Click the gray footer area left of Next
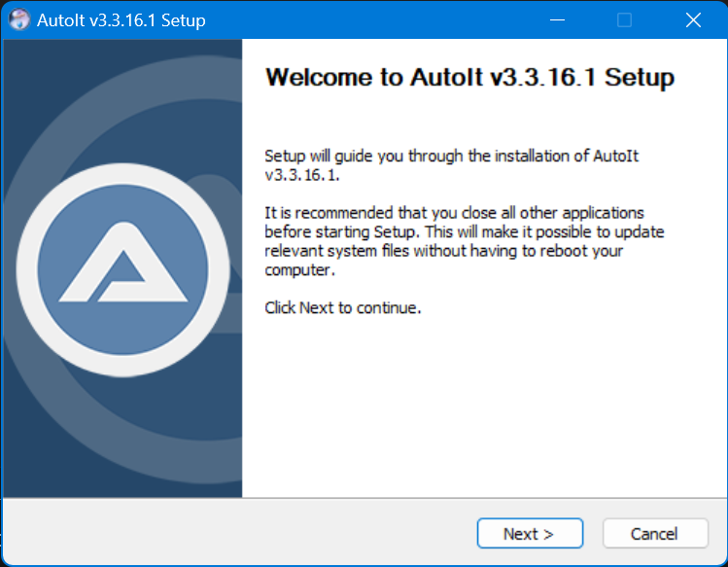The image size is (728, 567). coord(243,533)
